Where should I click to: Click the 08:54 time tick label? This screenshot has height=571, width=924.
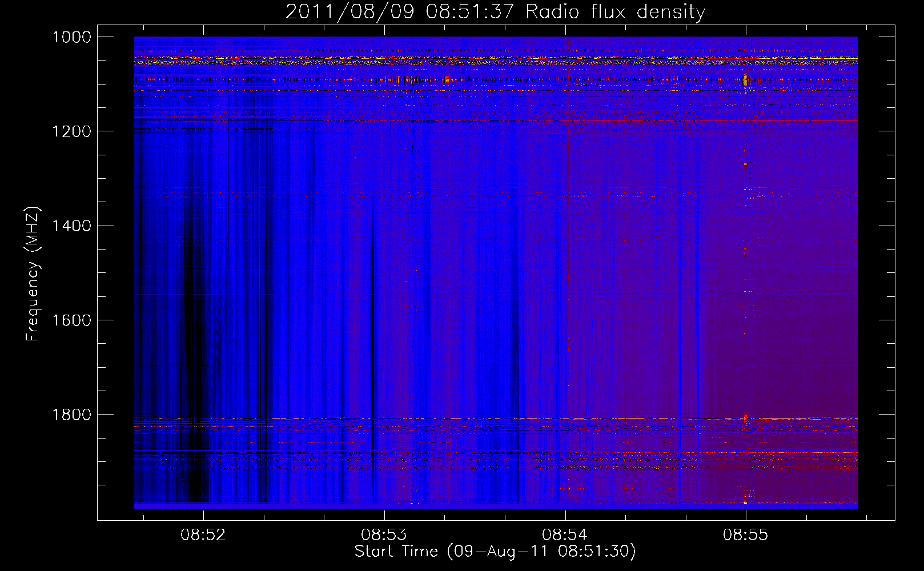tap(565, 534)
